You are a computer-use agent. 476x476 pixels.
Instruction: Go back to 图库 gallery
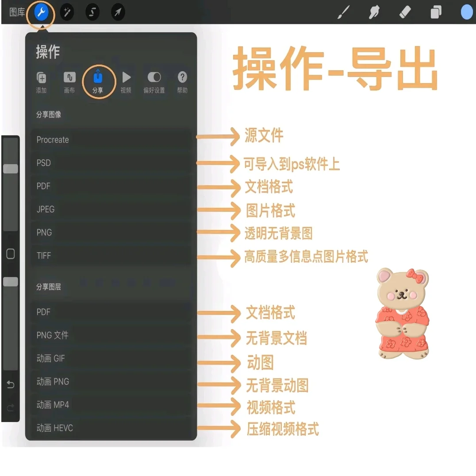pos(18,12)
